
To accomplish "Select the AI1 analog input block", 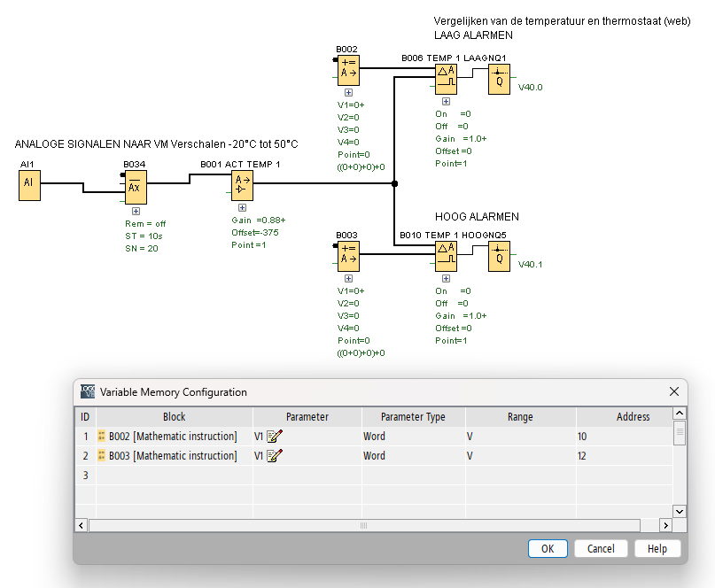I will tap(29, 184).
